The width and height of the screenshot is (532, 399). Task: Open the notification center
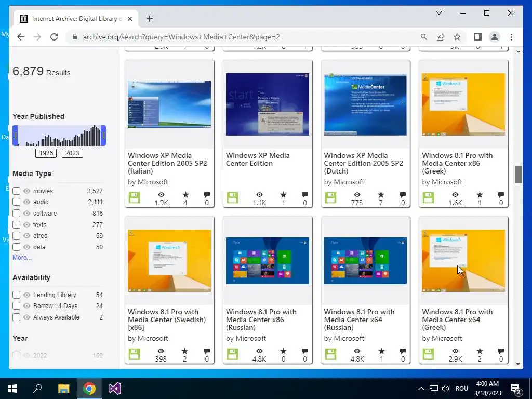pos(516,389)
